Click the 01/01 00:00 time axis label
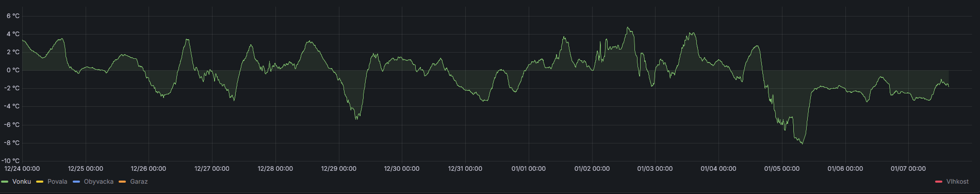This screenshot has width=980, height=194. click(528, 169)
